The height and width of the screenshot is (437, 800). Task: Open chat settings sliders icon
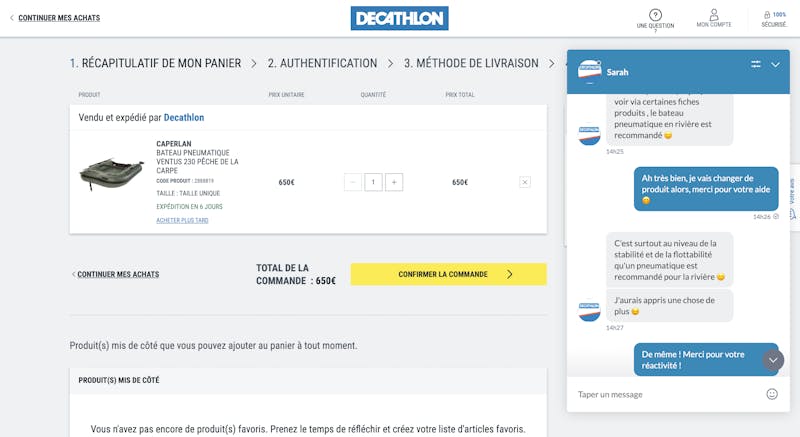coord(756,64)
